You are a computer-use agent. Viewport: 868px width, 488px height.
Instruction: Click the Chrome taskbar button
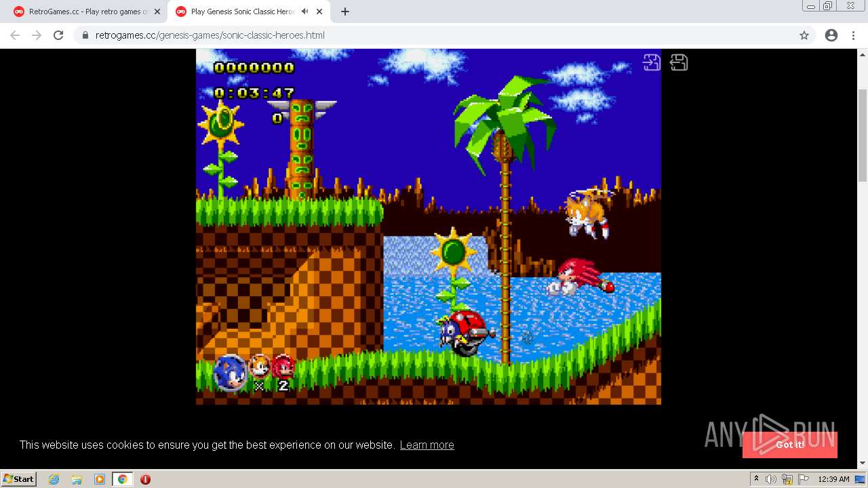coord(123,479)
